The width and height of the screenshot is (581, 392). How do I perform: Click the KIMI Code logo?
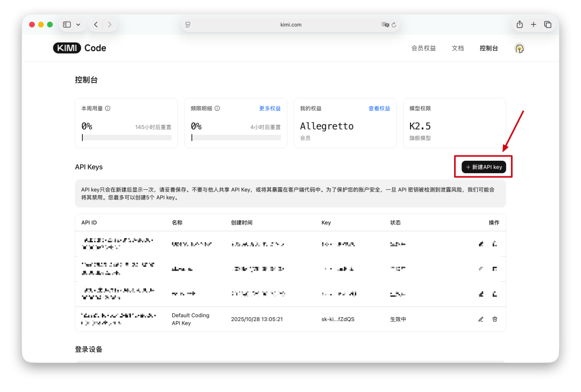[x=80, y=48]
